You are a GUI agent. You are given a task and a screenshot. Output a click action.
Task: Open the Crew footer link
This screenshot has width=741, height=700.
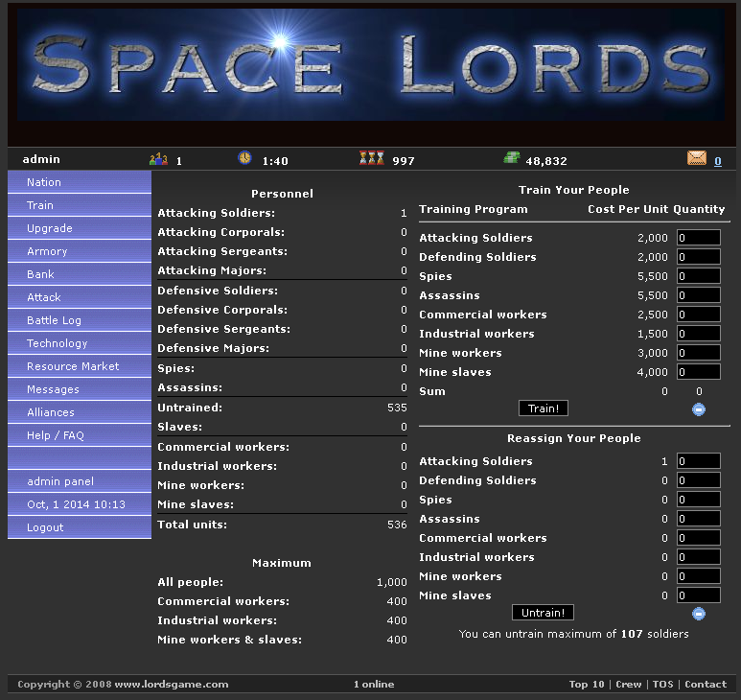(629, 684)
